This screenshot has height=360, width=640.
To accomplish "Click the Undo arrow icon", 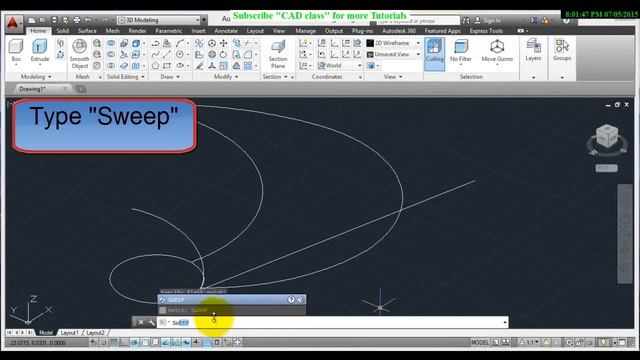I will pos(88,20).
